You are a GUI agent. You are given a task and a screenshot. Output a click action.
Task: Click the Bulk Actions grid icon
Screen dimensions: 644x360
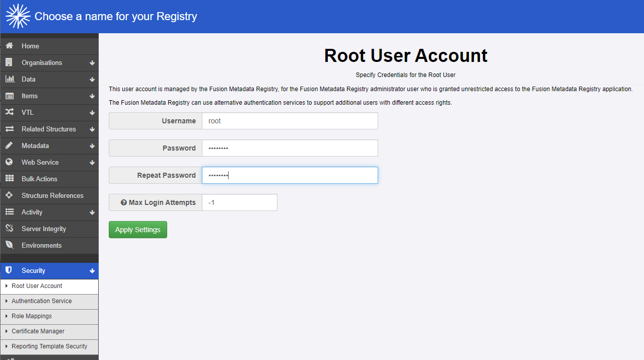pyautogui.click(x=9, y=179)
